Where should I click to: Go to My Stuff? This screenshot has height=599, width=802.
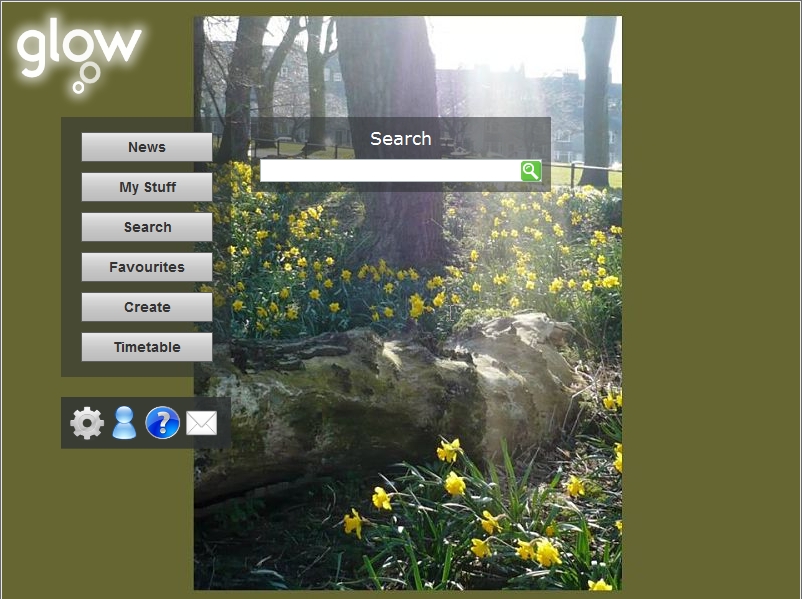(147, 187)
